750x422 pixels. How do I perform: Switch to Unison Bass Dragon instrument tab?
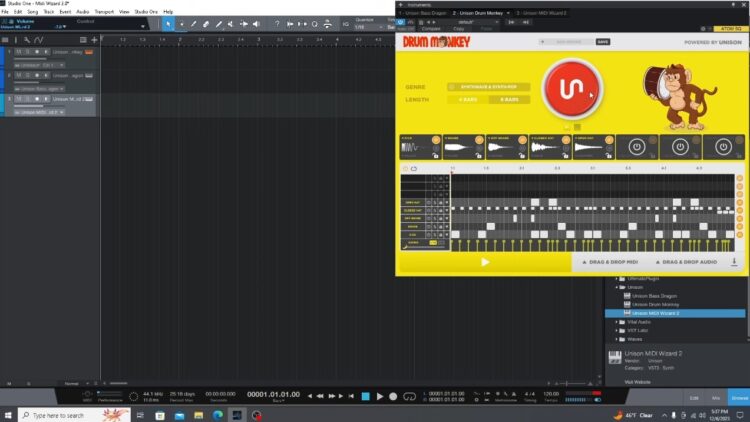pos(422,13)
